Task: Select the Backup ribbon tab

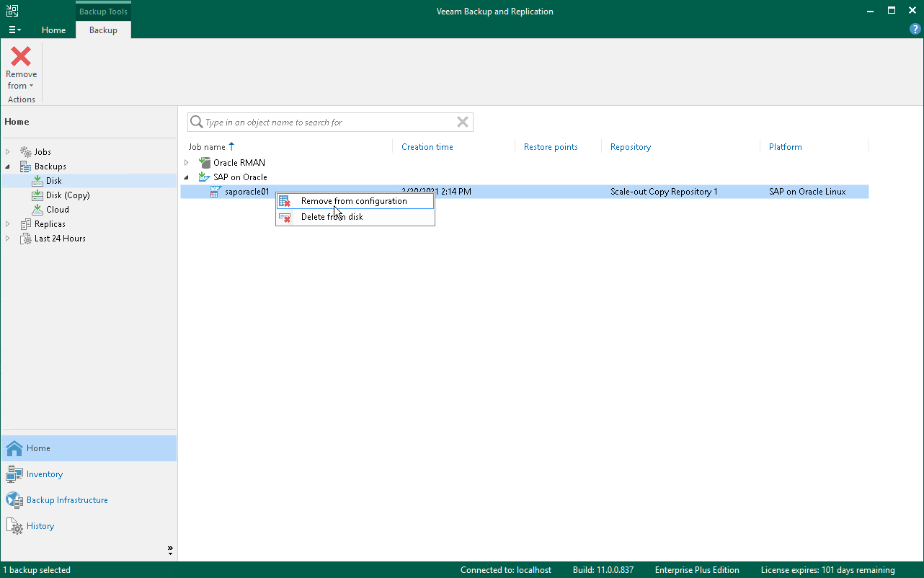Action: click(103, 30)
